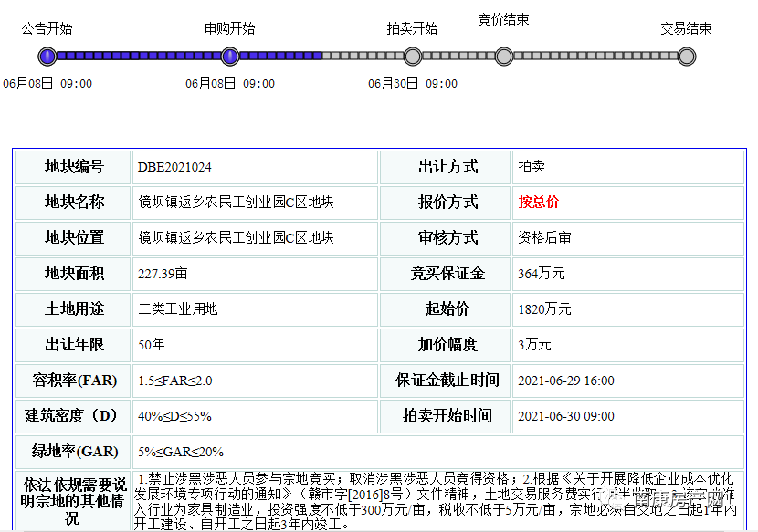Image resolution: width=758 pixels, height=532 pixels.
Task: Select the 50年 transfer term value
Action: pyautogui.click(x=149, y=345)
